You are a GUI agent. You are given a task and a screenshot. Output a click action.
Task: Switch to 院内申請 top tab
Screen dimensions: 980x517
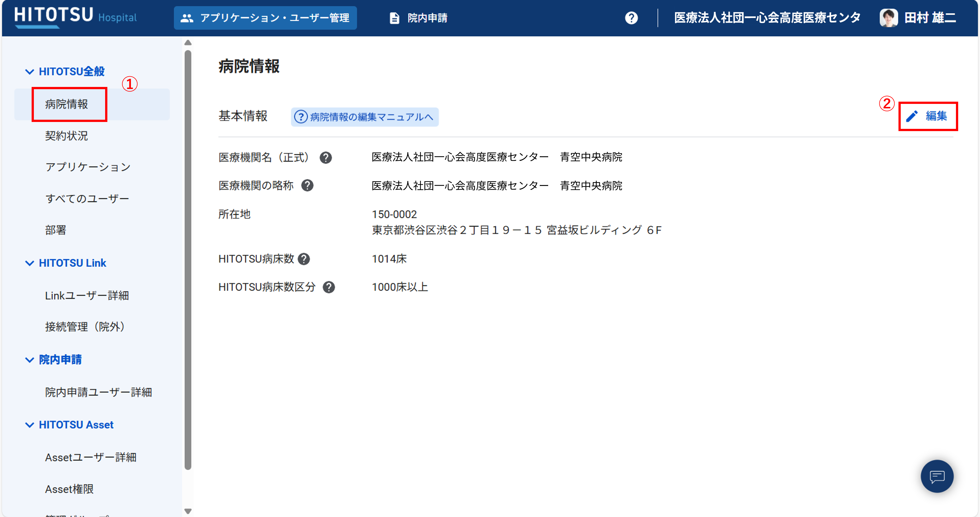click(x=419, y=18)
